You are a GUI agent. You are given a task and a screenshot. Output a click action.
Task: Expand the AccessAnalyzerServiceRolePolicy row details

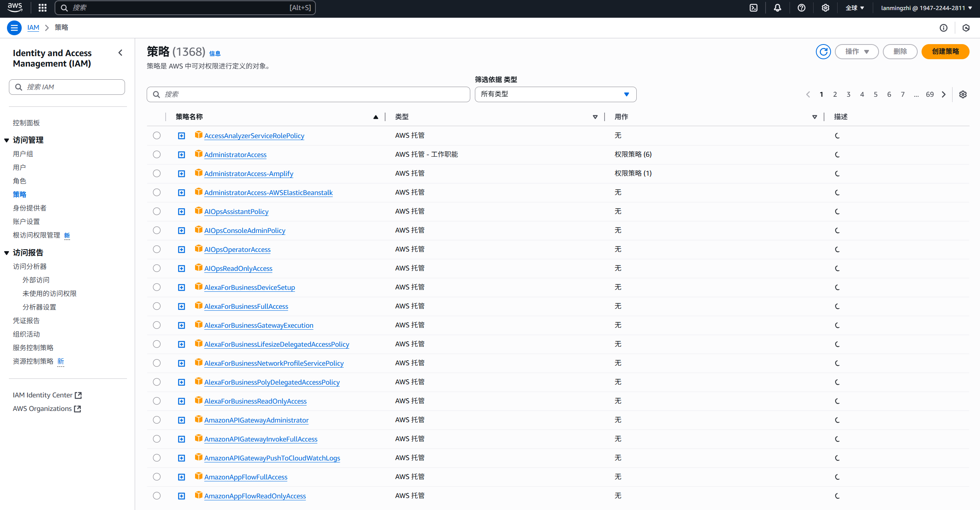(182, 136)
